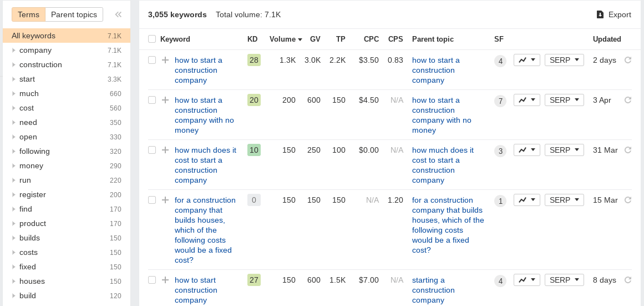Check the box for 'with no money' keyword
644x306 pixels.
click(152, 100)
